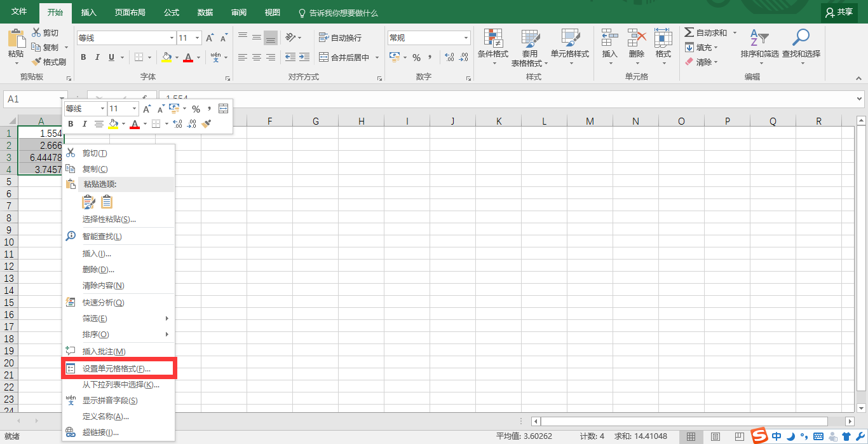Image resolution: width=868 pixels, height=444 pixels.
Task: Switch to the 页面布局 ribbon tab
Action: click(130, 13)
